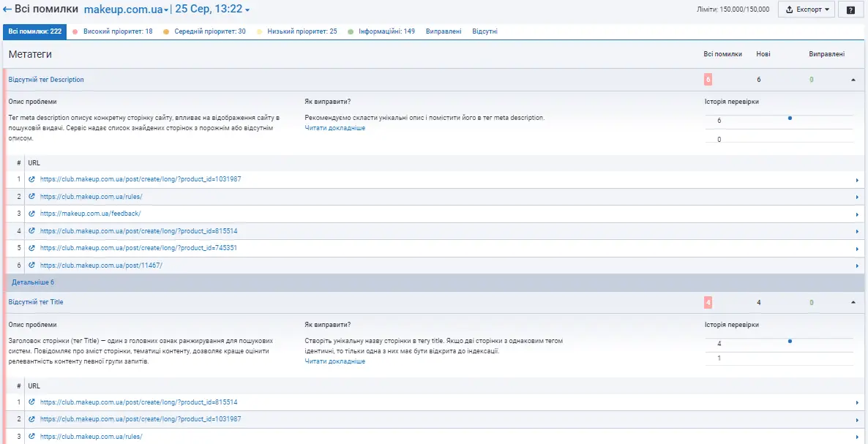Expand row arrow for product_id=1031987 in Description list
Image resolution: width=868 pixels, height=444 pixels.
tap(857, 180)
